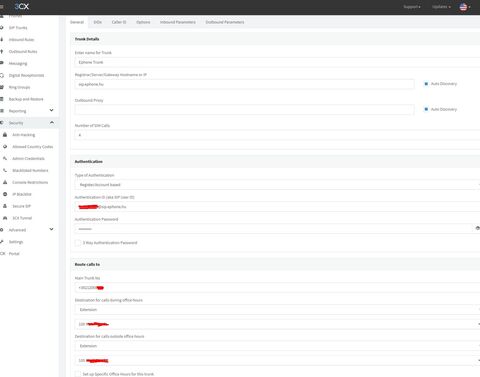Open the Type of Authentication dropdown
Viewport: 480px width, 377px height.
[277, 185]
